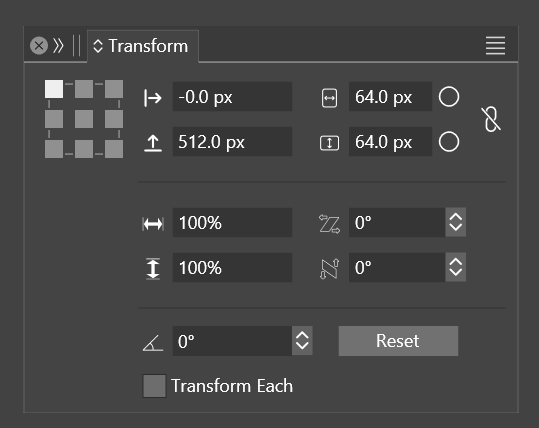Viewport: 539px width, 428px height.
Task: Click the circle next to height field
Action: pyautogui.click(x=449, y=142)
